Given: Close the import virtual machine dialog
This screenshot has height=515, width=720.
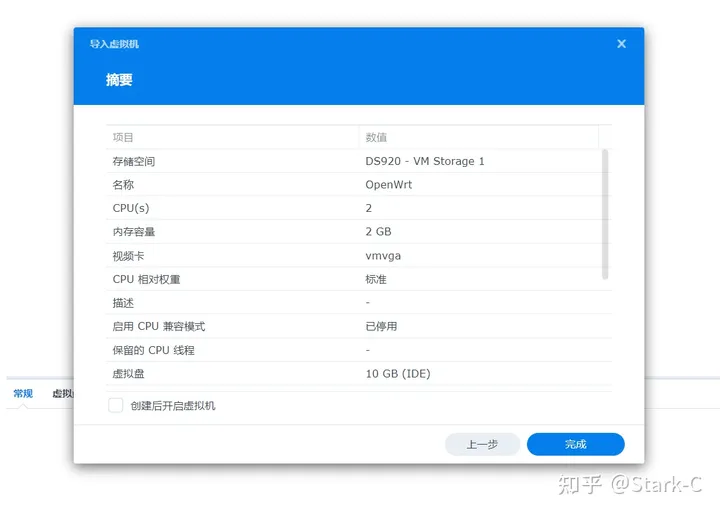Looking at the screenshot, I should 621,44.
